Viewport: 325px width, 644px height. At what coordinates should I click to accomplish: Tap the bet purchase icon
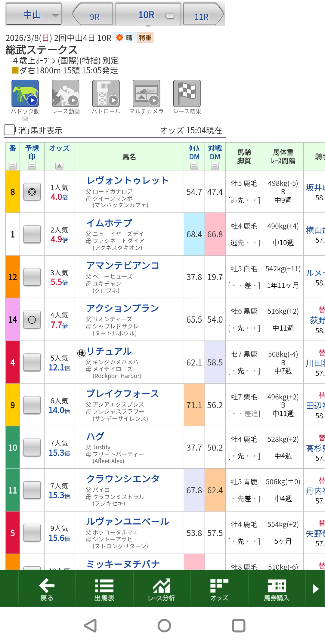coord(277,589)
